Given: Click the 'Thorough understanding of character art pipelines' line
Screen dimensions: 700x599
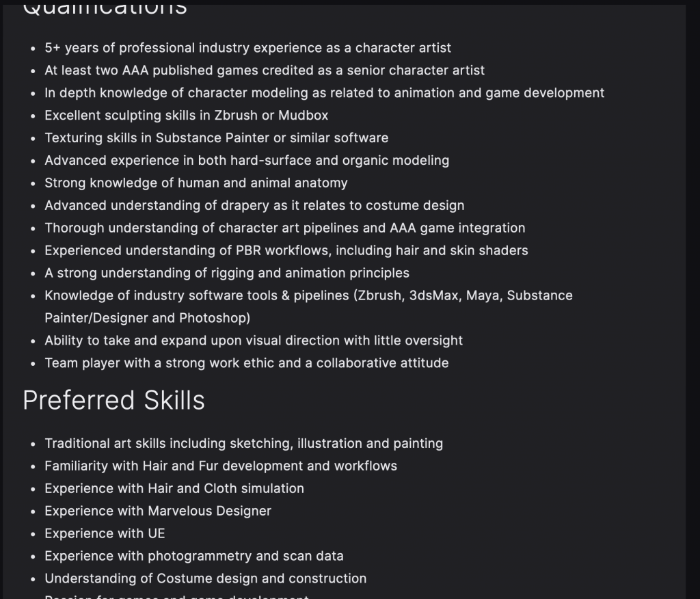Looking at the screenshot, I should [x=285, y=228].
